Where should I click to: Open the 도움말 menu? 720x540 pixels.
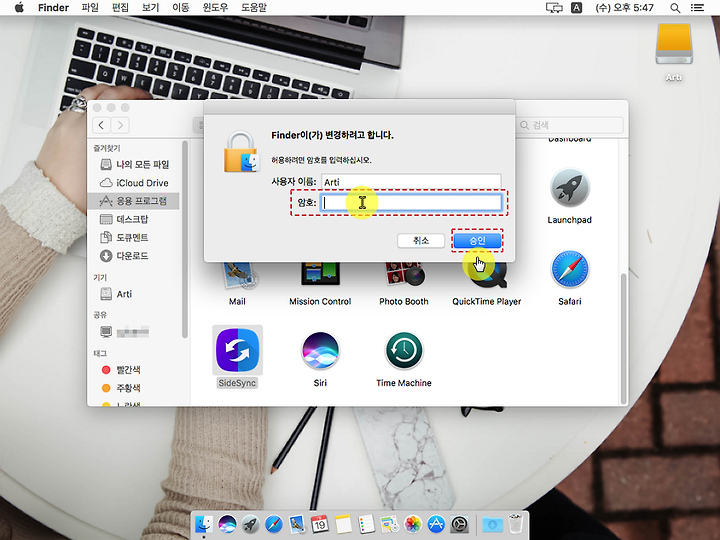254,7
